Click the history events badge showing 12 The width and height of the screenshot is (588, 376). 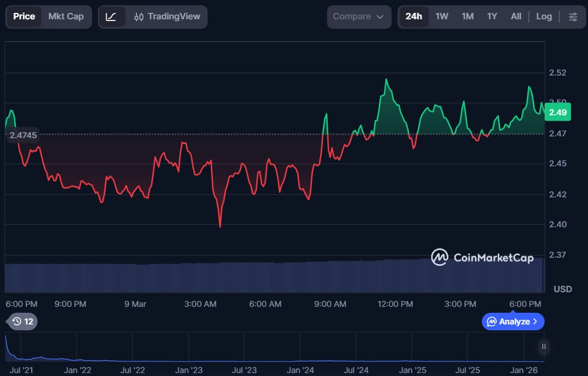[x=23, y=322]
